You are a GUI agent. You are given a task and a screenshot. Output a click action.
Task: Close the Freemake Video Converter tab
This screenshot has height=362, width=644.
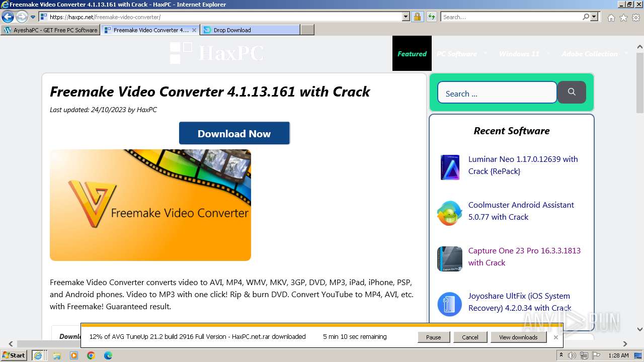coord(194,30)
